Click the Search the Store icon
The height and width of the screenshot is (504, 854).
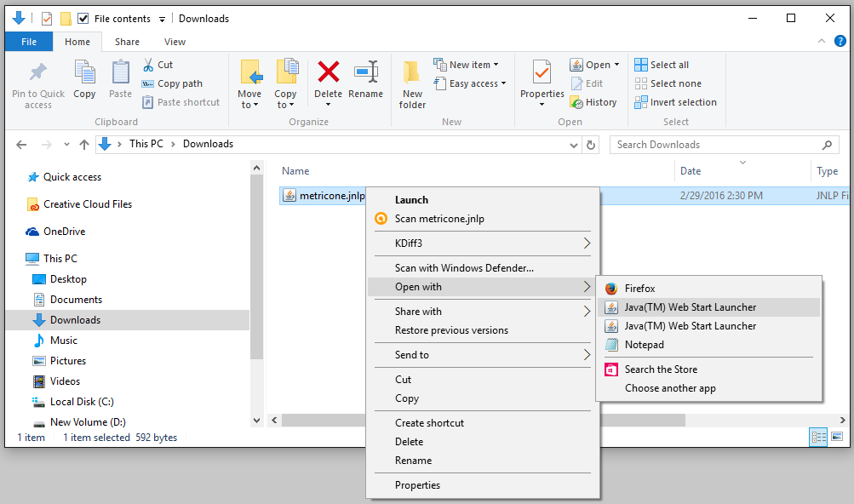(611, 369)
